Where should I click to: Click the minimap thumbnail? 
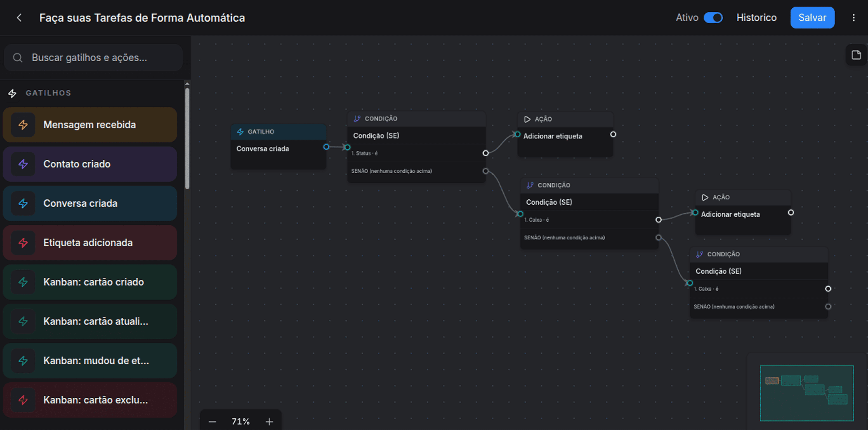click(806, 393)
